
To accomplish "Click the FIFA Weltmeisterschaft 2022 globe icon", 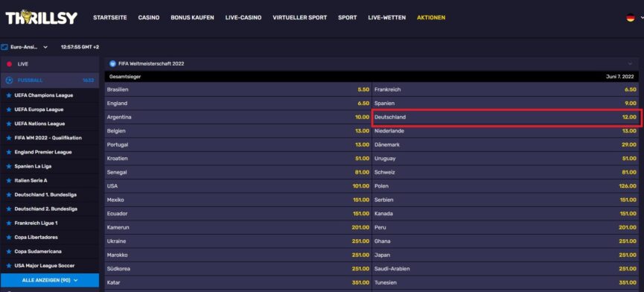I will 112,63.
